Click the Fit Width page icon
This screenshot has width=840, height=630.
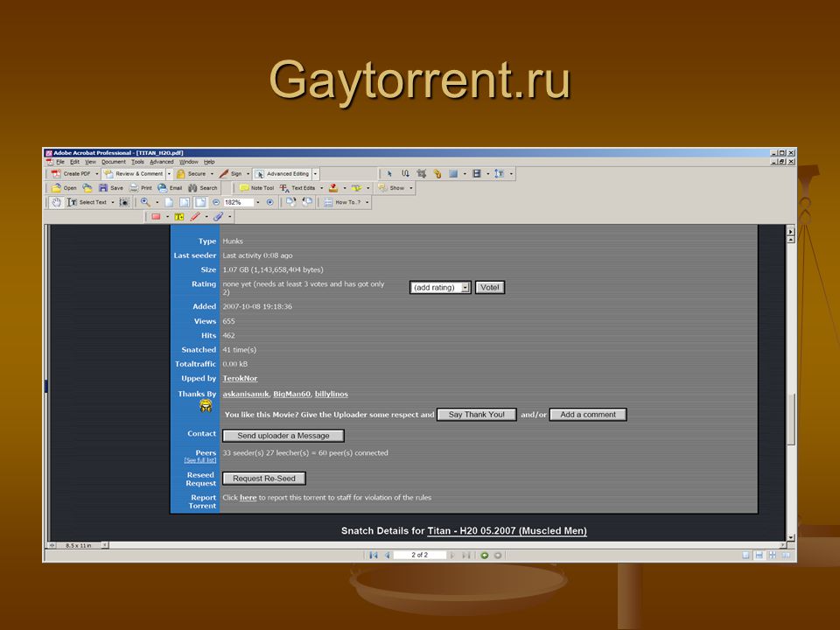tap(199, 202)
